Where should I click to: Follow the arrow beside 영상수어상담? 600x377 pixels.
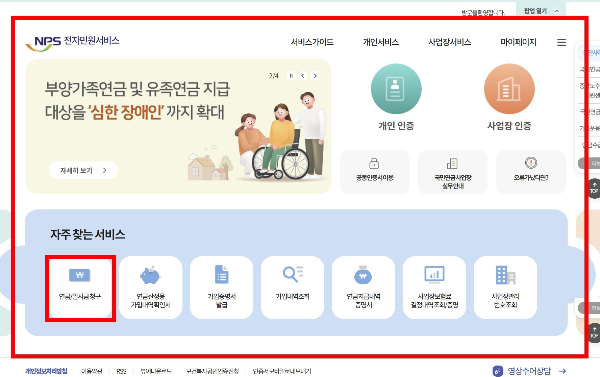coord(562,371)
